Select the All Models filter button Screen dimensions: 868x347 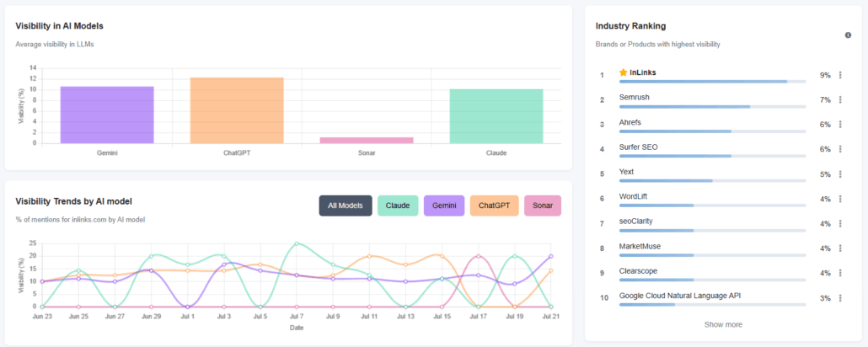[x=346, y=206]
